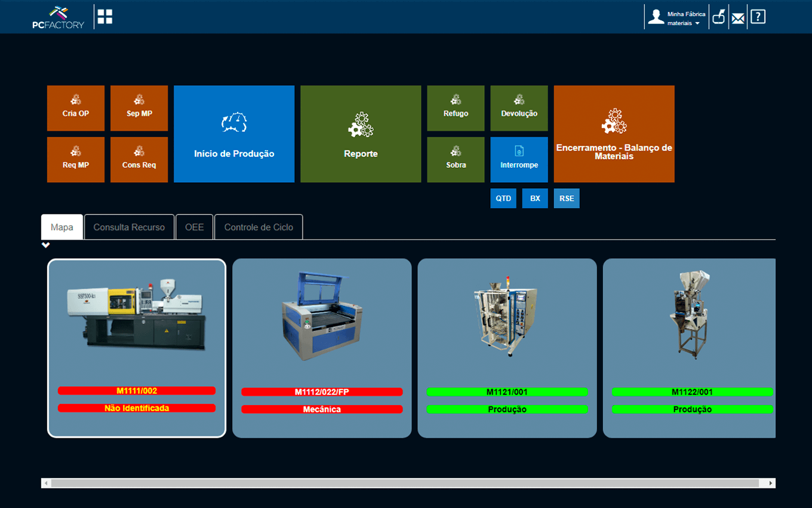
Task: Switch to the Consulta Recurso tab
Action: pyautogui.click(x=129, y=227)
